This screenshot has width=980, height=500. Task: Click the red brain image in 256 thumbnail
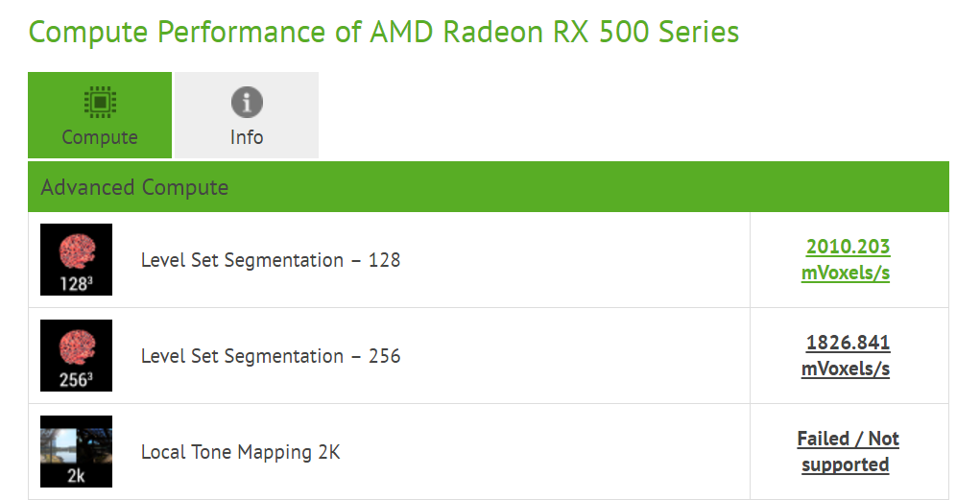click(76, 347)
